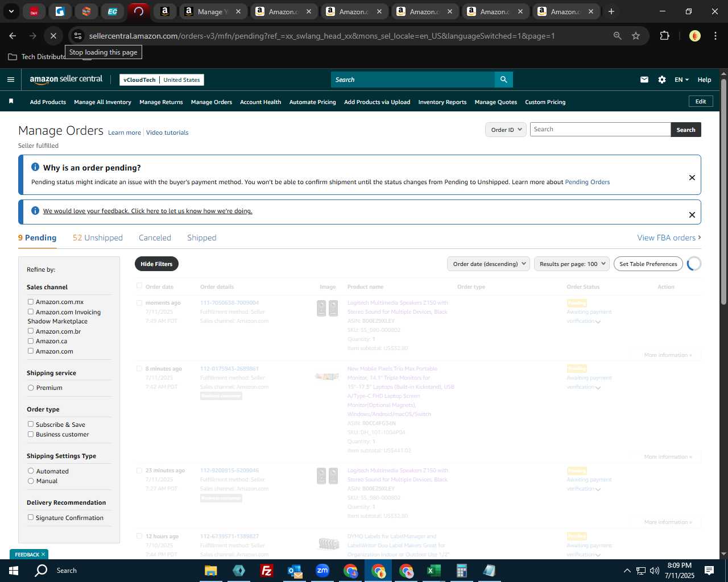Open Chrome profile avatar
This screenshot has width=728, height=582.
pos(694,36)
